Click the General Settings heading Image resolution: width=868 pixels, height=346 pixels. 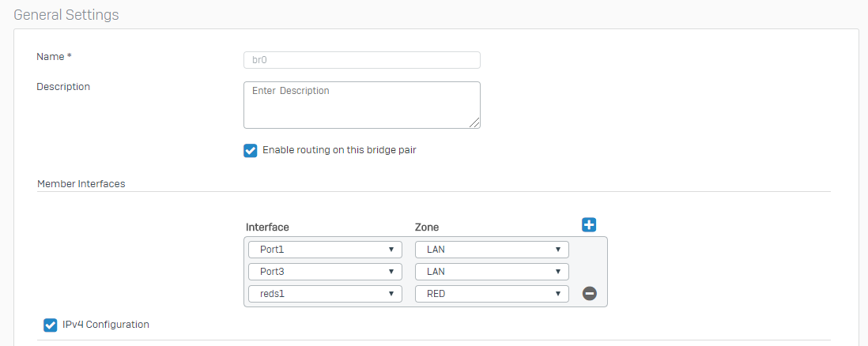(x=66, y=14)
